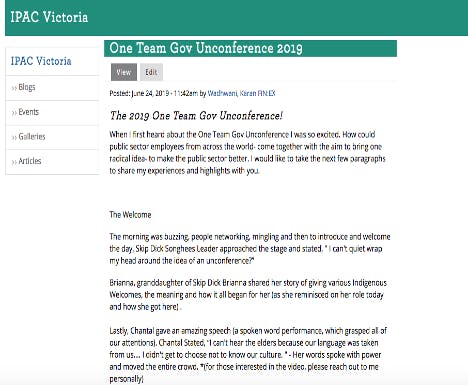Click the posted date June 24, 2019 text
The image size is (468, 385).
tap(150, 93)
